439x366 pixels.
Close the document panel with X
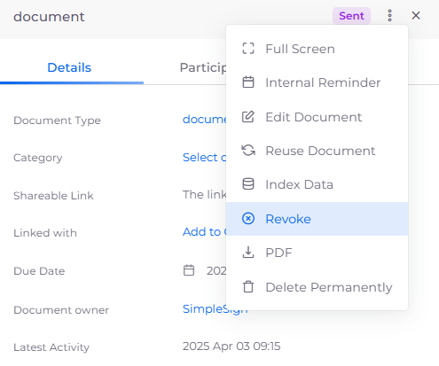416,16
